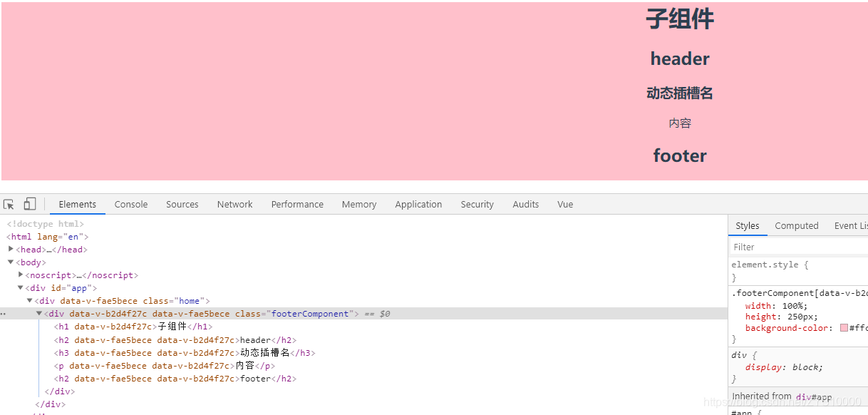Screen dimensions: 868x415
Task: Click the 动态插槽名 heading on page
Action: (680, 93)
